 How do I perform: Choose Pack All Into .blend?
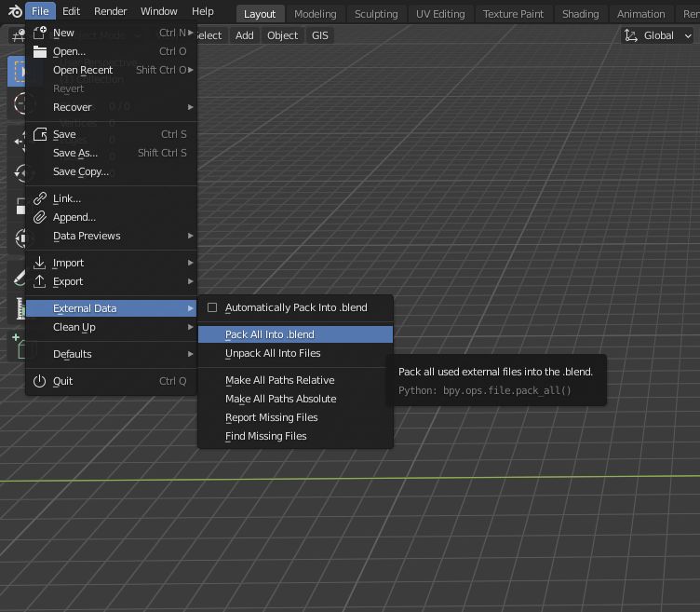295,334
